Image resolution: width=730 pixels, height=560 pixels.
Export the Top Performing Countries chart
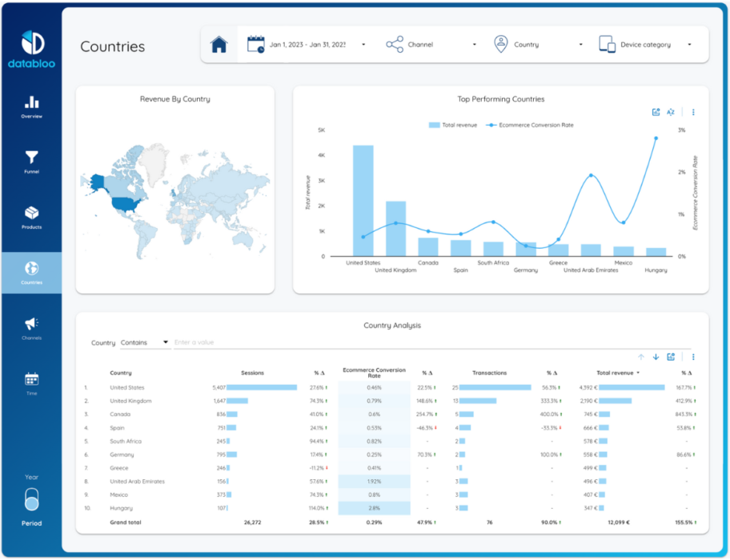pyautogui.click(x=656, y=112)
